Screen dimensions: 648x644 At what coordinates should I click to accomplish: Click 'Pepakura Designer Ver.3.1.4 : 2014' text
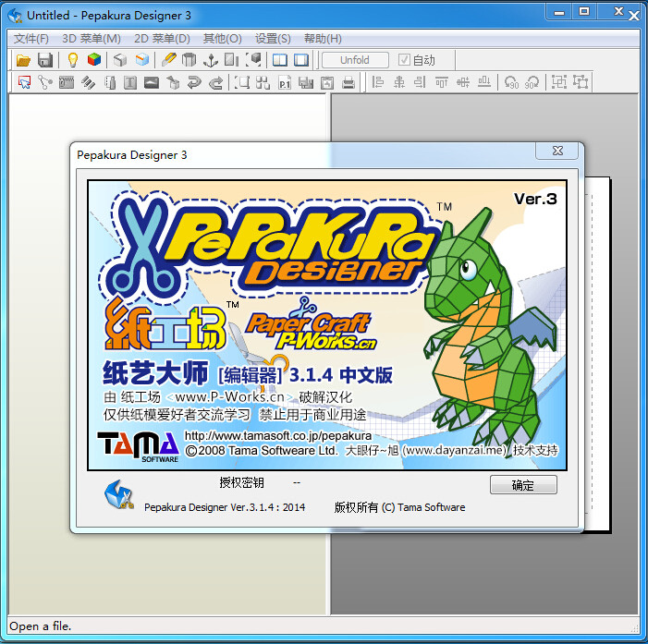pos(225,507)
